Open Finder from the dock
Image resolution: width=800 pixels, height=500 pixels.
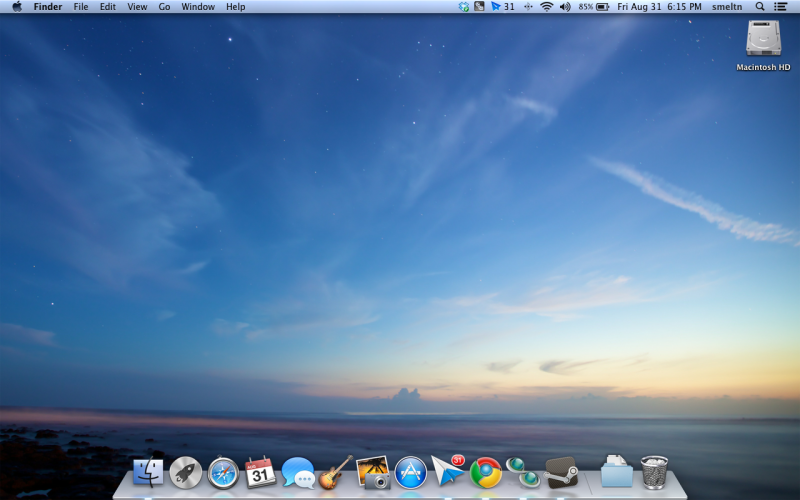tap(148, 472)
